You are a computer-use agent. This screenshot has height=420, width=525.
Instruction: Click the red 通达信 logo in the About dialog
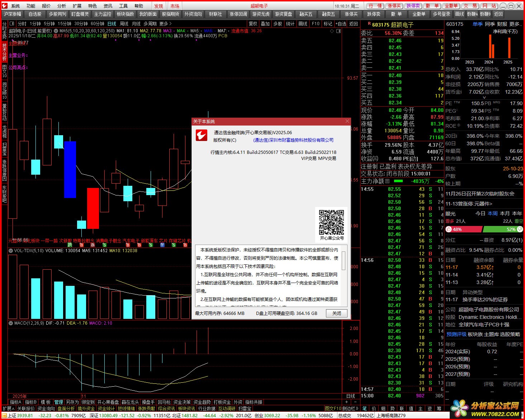[x=201, y=136]
